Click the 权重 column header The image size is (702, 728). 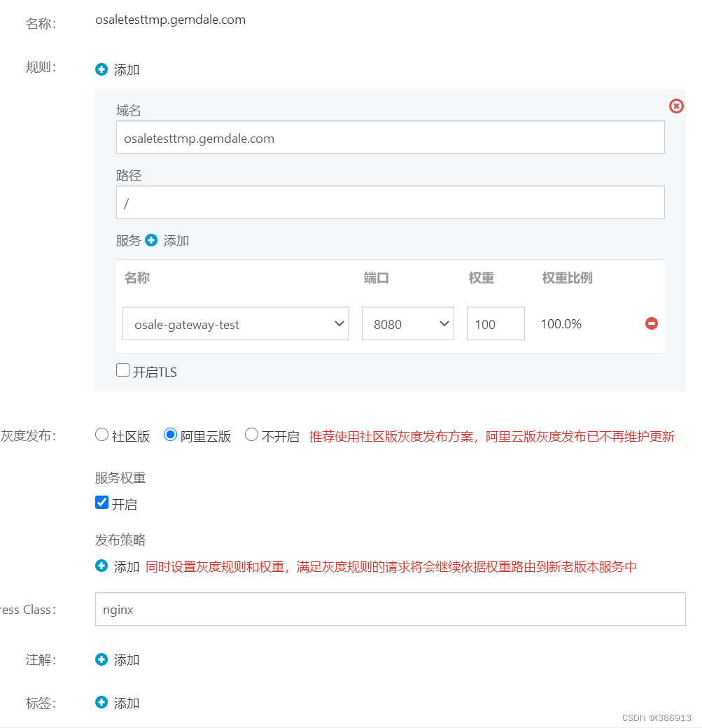482,278
